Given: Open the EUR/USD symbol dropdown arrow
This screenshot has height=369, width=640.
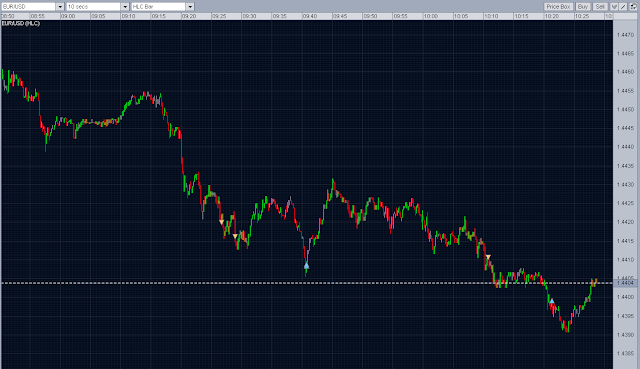Looking at the screenshot, I should click(x=60, y=7).
